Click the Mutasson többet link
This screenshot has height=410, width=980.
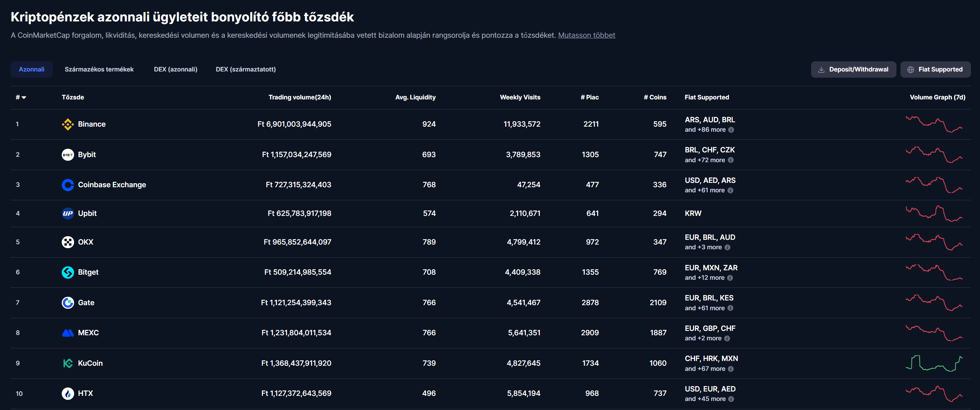point(586,35)
